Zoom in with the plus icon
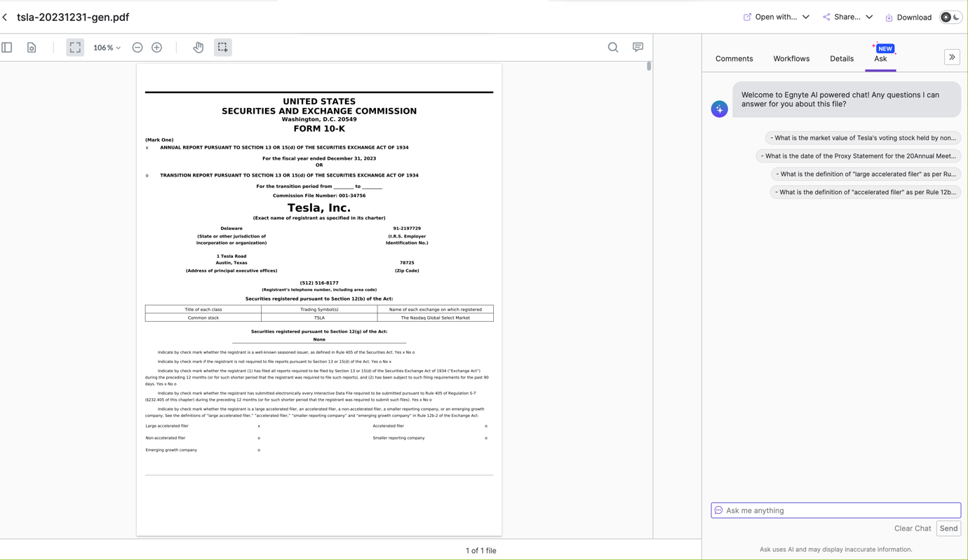Viewport: 968px width, 560px height. [x=157, y=48]
